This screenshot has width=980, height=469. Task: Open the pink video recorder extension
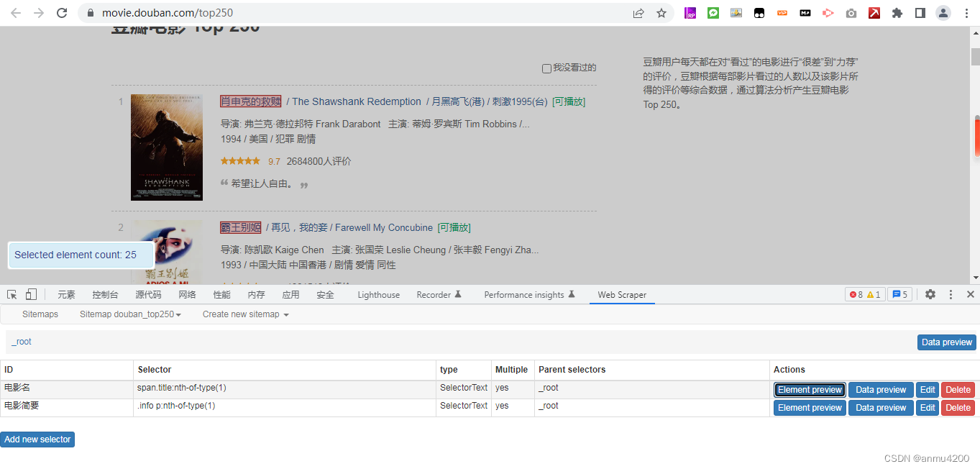[x=828, y=13]
